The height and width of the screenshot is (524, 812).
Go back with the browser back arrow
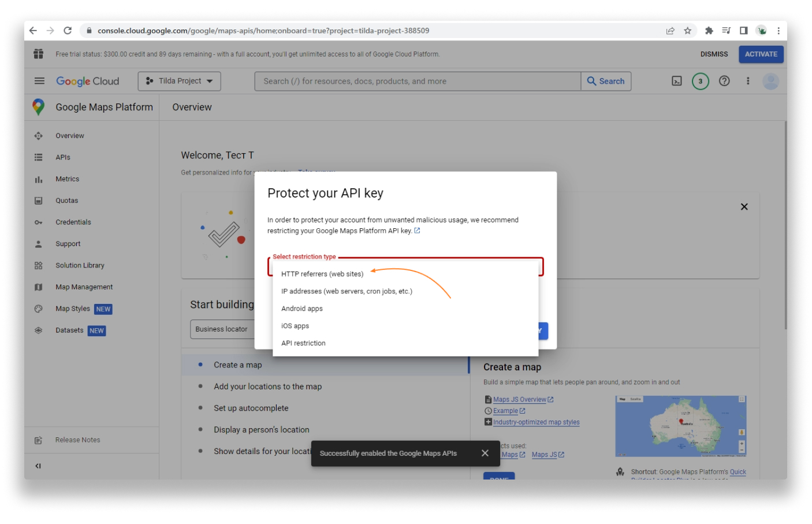point(33,31)
